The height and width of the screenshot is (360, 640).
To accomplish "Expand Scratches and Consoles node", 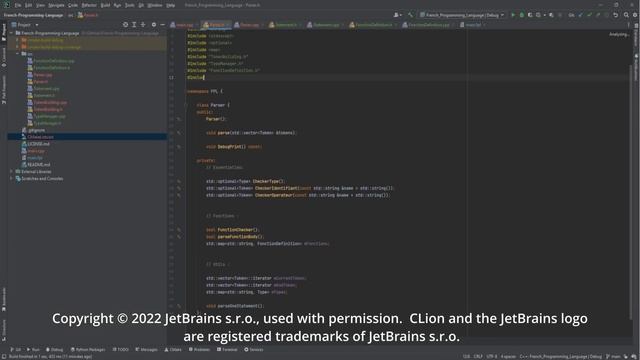I will 11,179.
